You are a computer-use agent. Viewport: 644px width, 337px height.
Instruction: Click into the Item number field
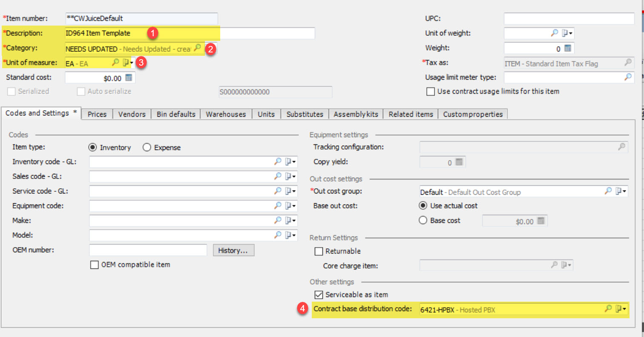tap(141, 18)
